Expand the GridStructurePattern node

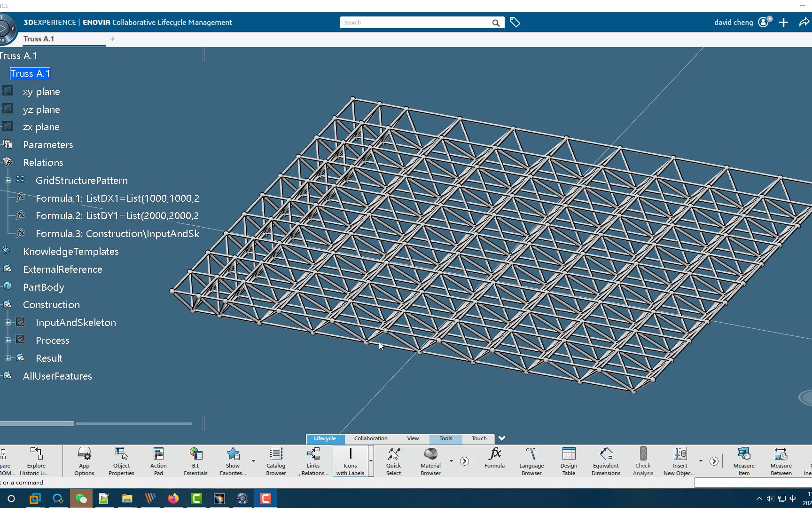pyautogui.click(x=8, y=180)
